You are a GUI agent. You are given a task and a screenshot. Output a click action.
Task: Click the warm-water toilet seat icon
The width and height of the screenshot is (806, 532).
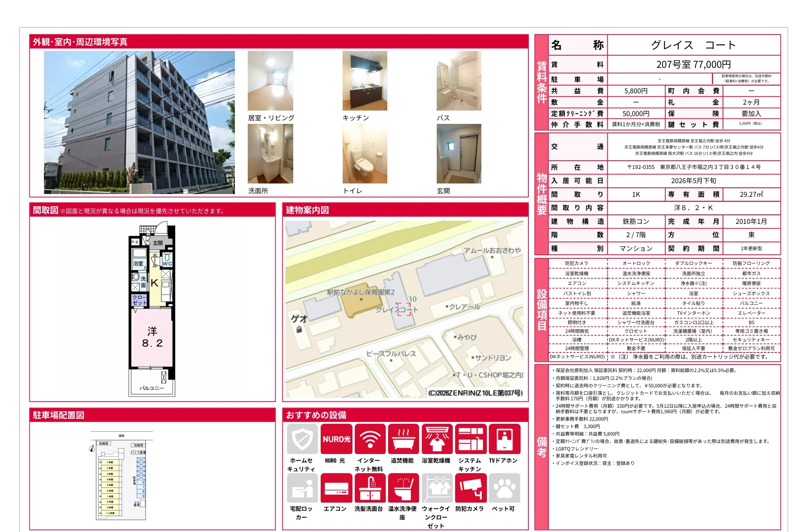pyautogui.click(x=403, y=488)
